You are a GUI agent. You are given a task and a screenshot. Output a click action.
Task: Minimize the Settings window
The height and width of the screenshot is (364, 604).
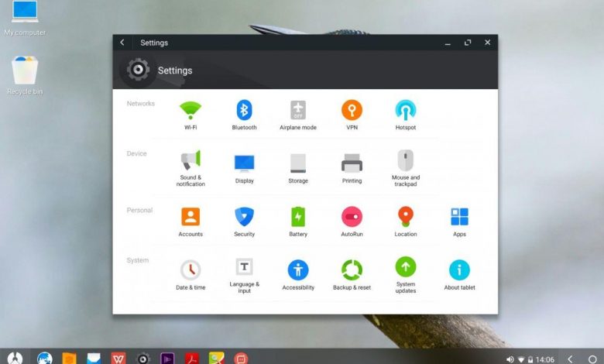(448, 43)
